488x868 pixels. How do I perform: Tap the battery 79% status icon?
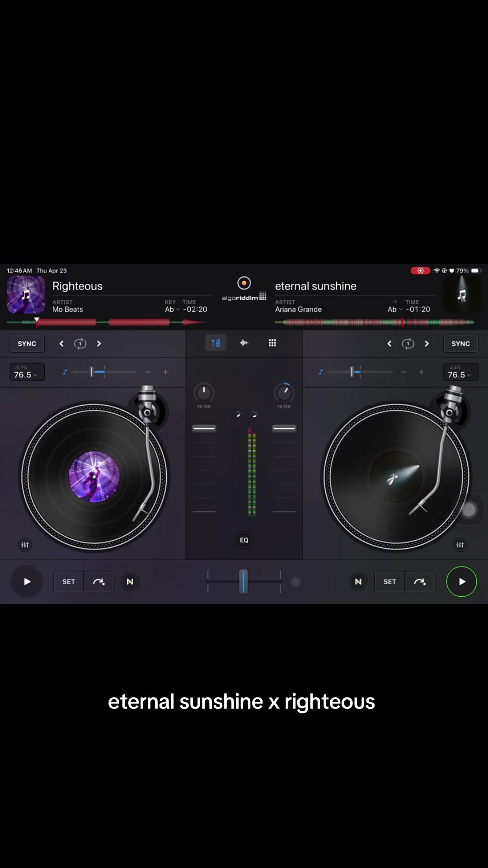(469, 270)
